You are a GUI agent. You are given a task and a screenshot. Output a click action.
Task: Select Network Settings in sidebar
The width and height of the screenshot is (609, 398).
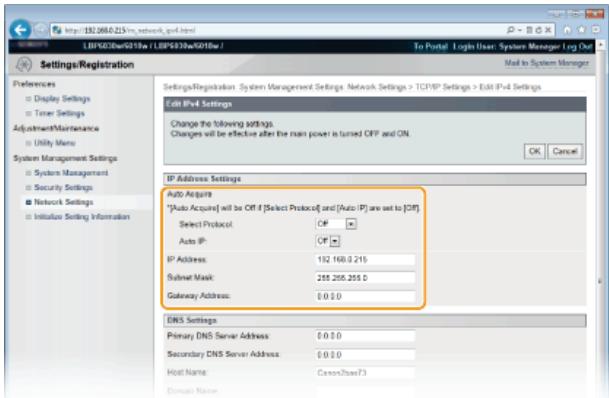[64, 202]
